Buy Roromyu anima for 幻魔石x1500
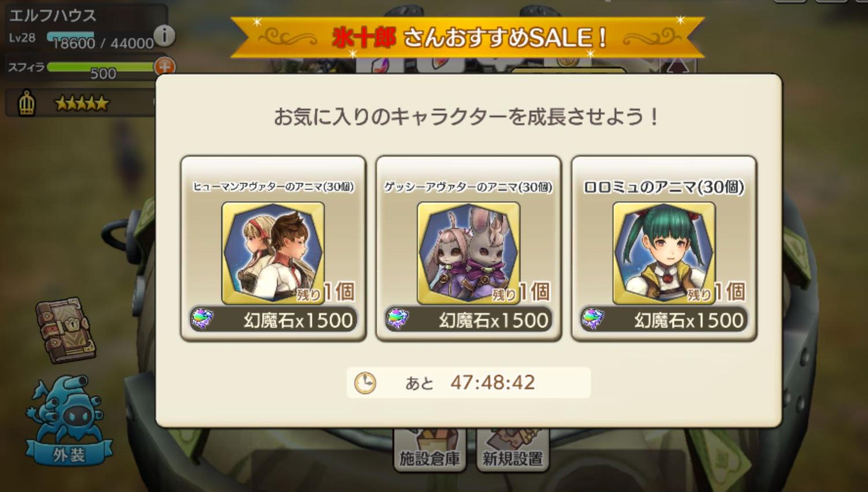Image resolution: width=868 pixels, height=492 pixels. (664, 320)
